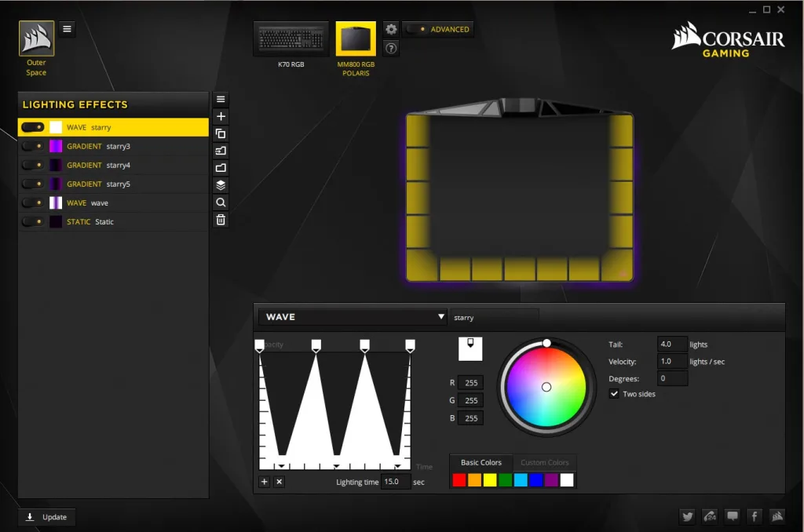Pick the white basic color swatch
Viewport: 804px width, 532px height.
[x=567, y=479]
